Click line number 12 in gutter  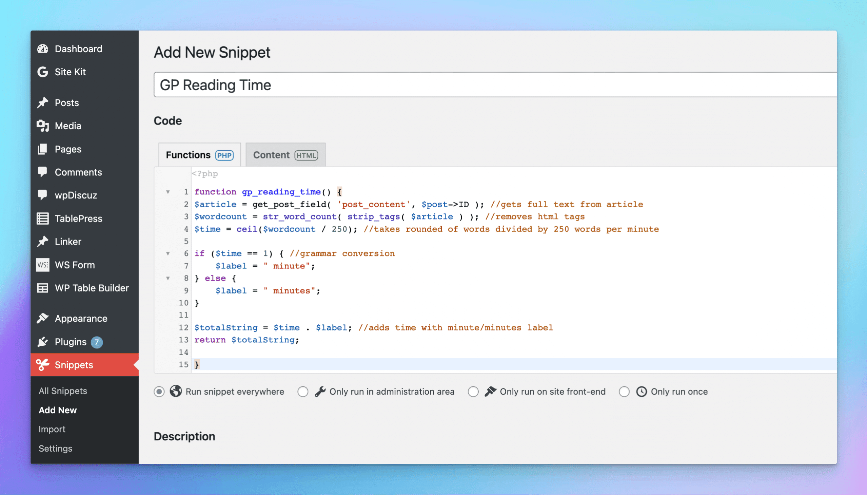(x=184, y=328)
